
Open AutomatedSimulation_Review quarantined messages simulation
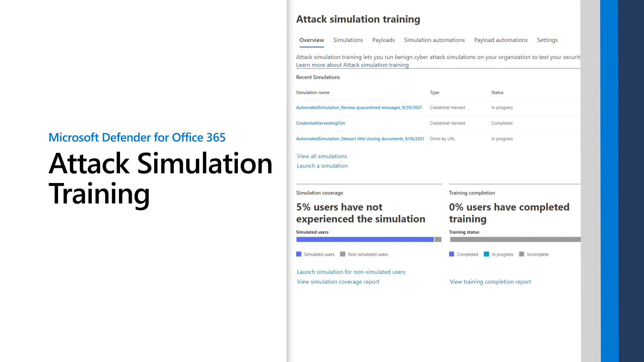click(x=359, y=108)
